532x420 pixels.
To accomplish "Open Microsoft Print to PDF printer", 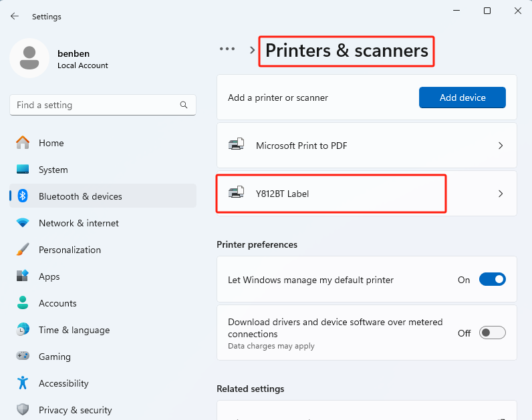I will click(366, 146).
